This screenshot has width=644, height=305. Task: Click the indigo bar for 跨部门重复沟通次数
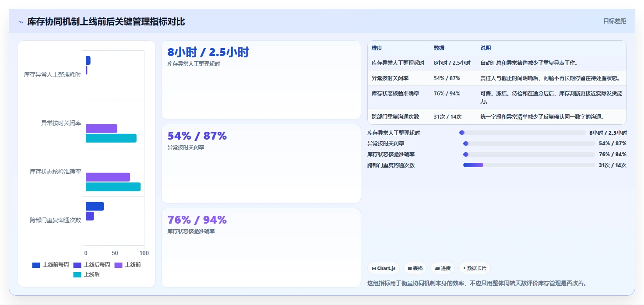90,216
